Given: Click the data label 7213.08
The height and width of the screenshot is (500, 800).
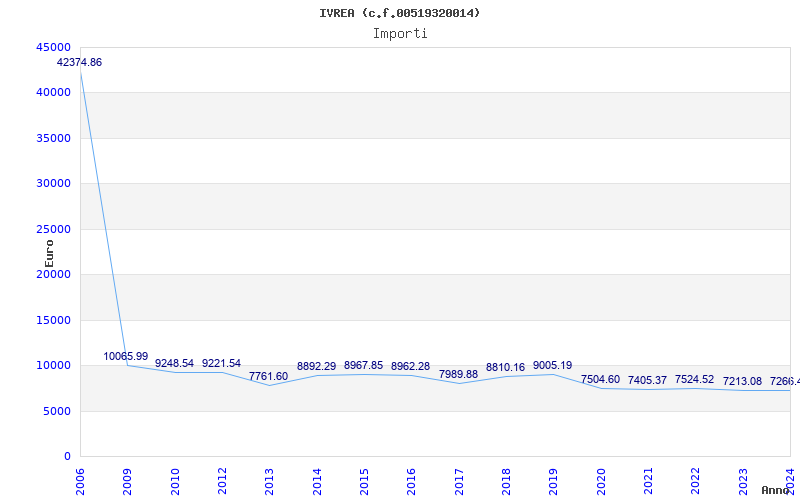Looking at the screenshot, I should coord(742,381).
